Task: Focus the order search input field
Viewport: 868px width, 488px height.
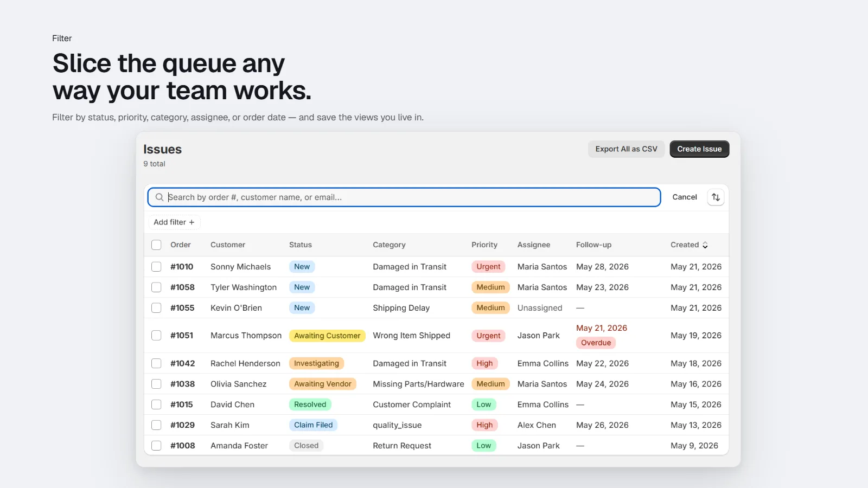Action: tap(404, 197)
